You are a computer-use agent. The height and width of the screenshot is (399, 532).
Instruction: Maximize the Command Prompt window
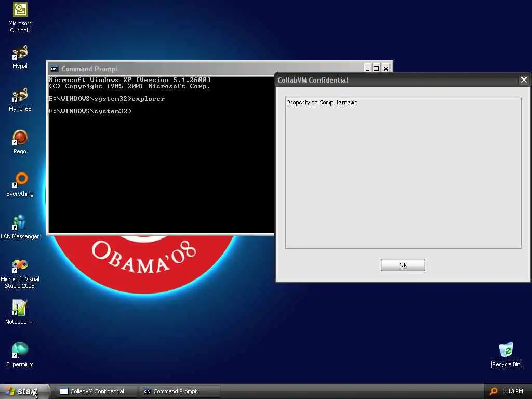(x=376, y=69)
